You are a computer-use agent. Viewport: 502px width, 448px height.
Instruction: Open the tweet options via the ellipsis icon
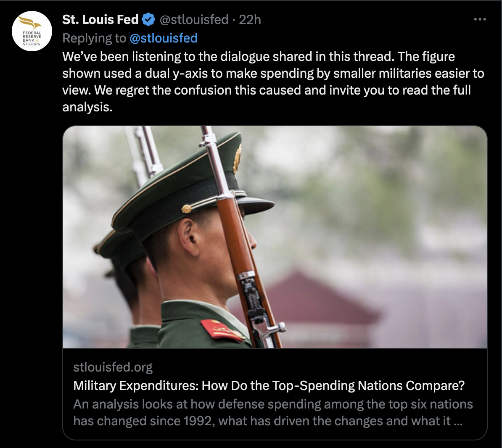[480, 18]
